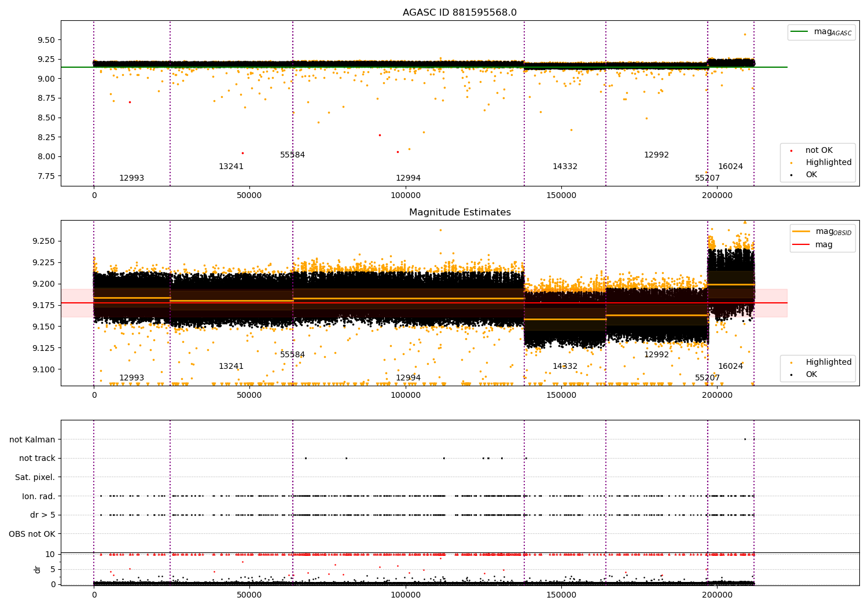868x608 pixels.
Task: Click the 8.50 tick on top plot
Action: point(46,118)
